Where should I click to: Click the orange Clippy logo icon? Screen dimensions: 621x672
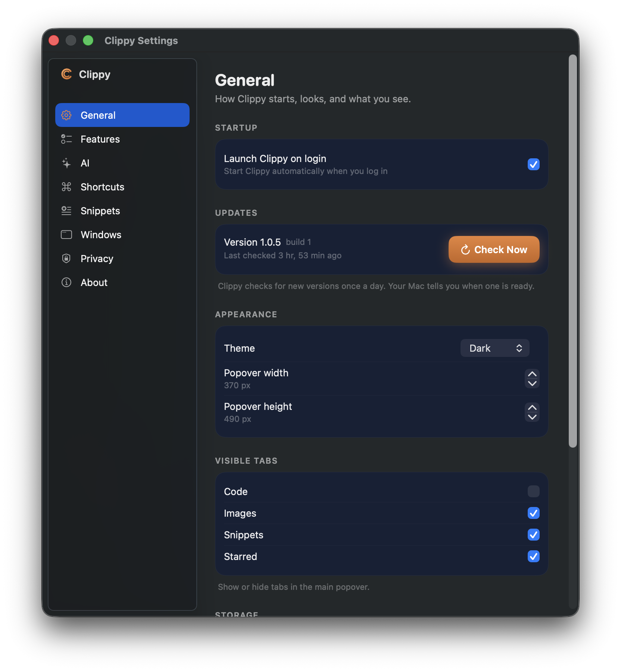[66, 74]
